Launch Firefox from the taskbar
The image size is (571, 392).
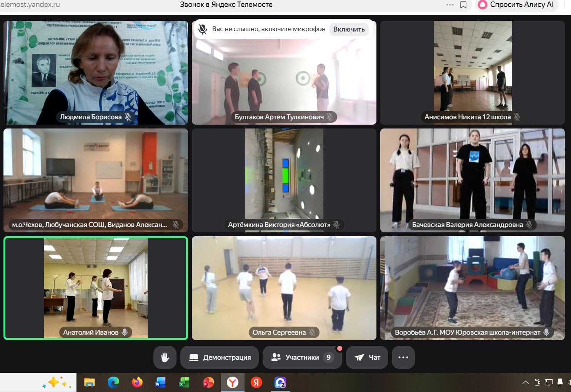click(137, 382)
